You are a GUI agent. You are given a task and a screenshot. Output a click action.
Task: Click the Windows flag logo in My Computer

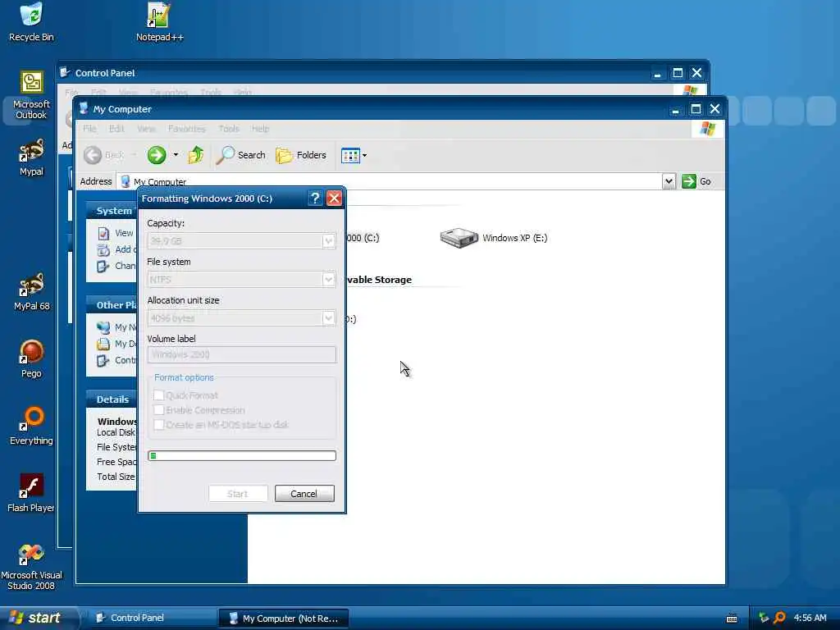[708, 129]
